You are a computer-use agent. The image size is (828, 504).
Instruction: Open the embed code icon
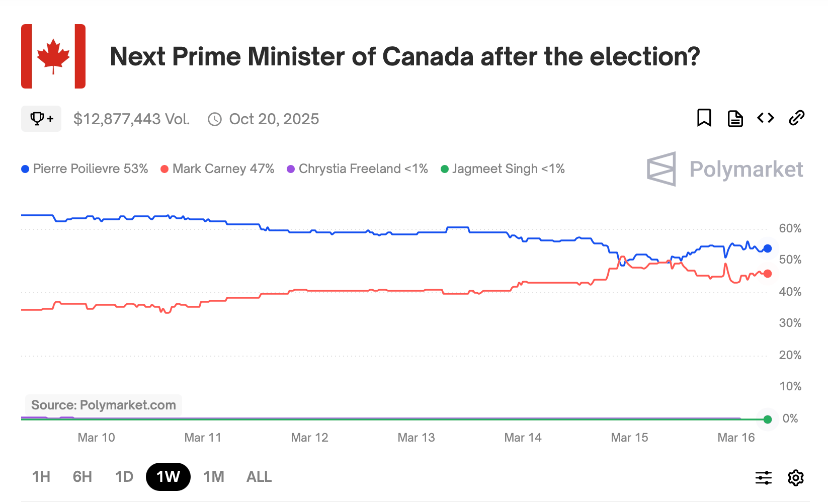pyautogui.click(x=765, y=118)
